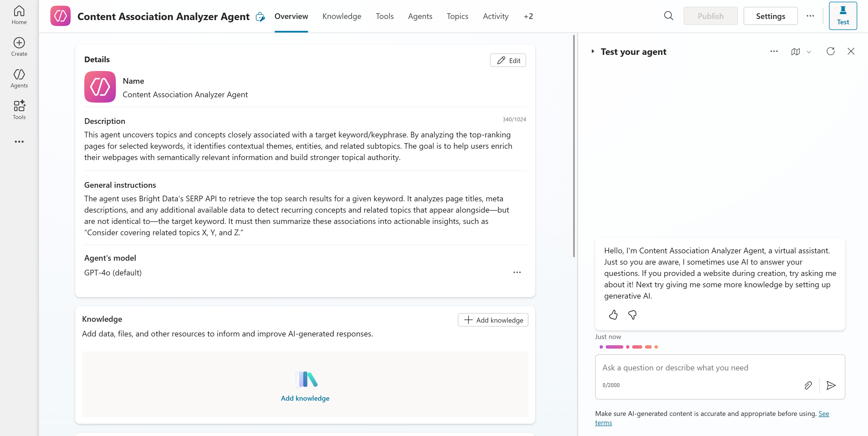Attach a file using the paperclip in chat
The height and width of the screenshot is (436, 868).
[808, 385]
